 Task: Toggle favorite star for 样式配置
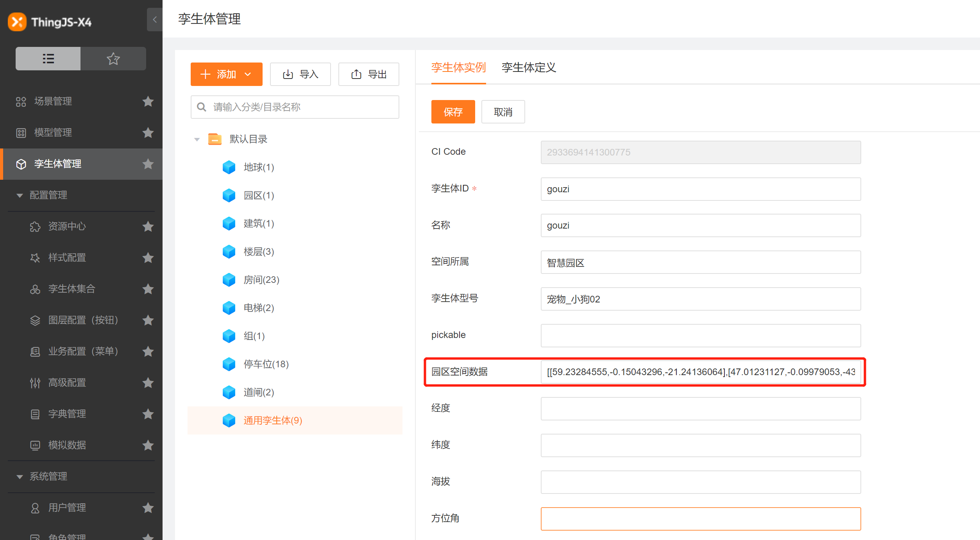coord(148,257)
